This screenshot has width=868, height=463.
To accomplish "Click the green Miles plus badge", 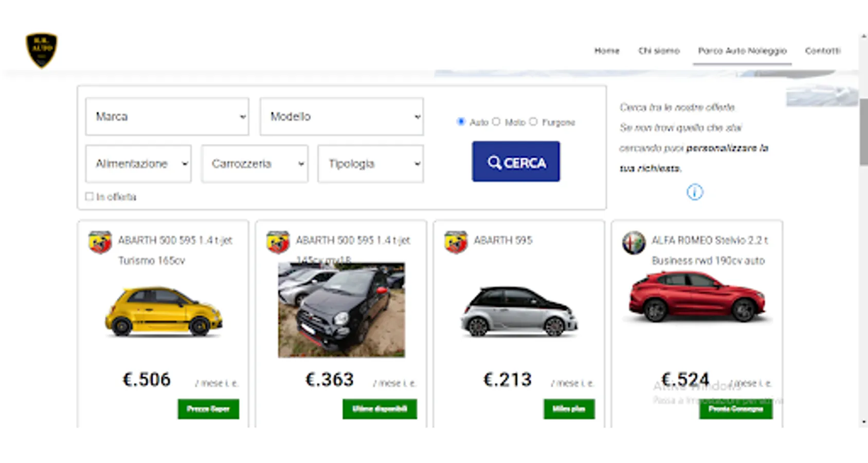I will click(x=569, y=409).
